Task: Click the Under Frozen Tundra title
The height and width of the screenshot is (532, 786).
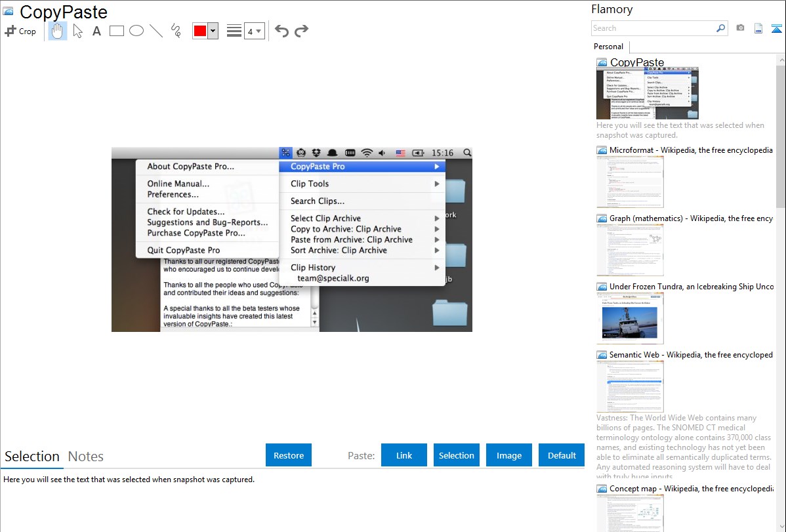Action: [x=692, y=286]
